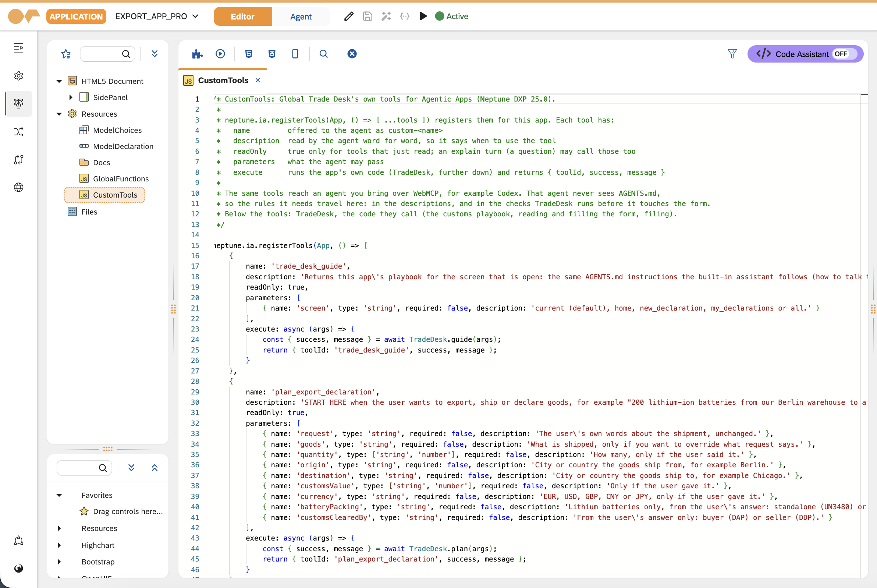
Task: Click the filter funnel icon
Action: pos(732,54)
